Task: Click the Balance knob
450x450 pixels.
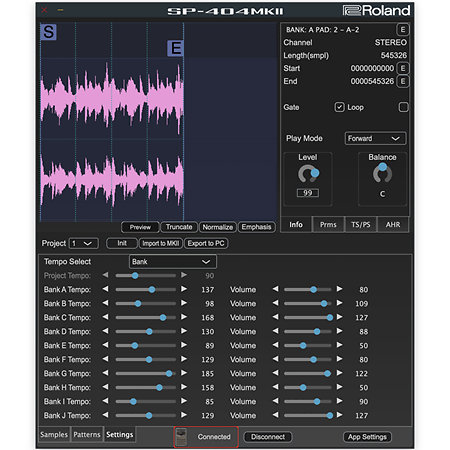Action: (382, 173)
